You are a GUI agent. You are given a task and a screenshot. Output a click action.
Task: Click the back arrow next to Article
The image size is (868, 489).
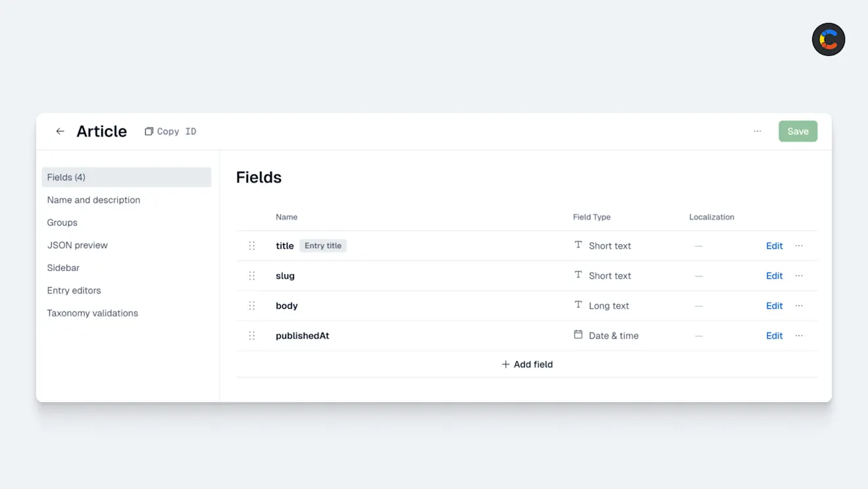(x=60, y=131)
